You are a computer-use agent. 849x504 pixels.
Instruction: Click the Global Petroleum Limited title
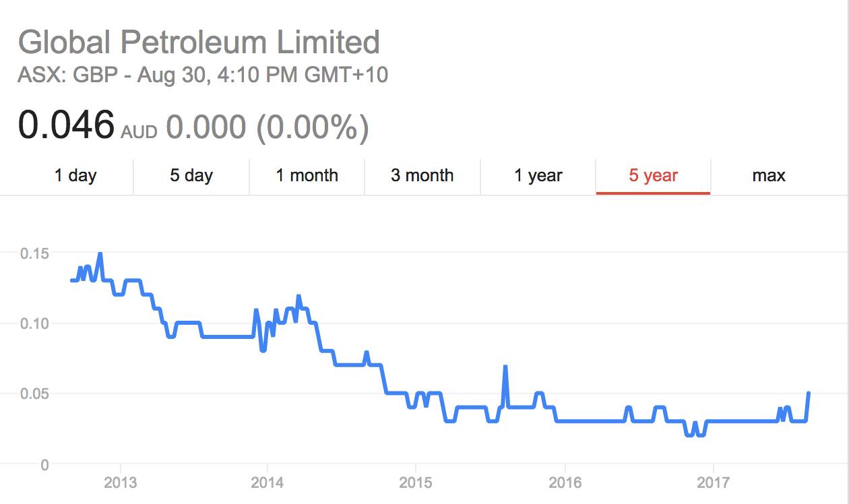(x=199, y=42)
